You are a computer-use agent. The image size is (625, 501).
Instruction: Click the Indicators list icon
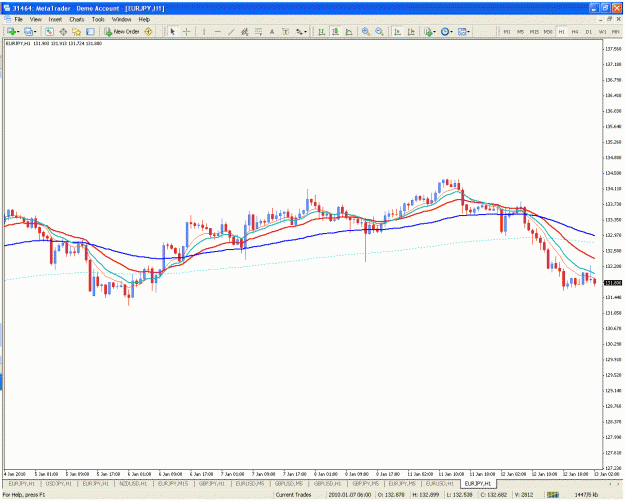tap(428, 31)
